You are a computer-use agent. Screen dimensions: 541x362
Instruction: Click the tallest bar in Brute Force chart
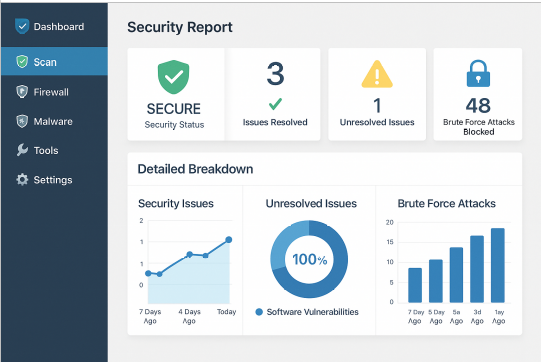(498, 265)
